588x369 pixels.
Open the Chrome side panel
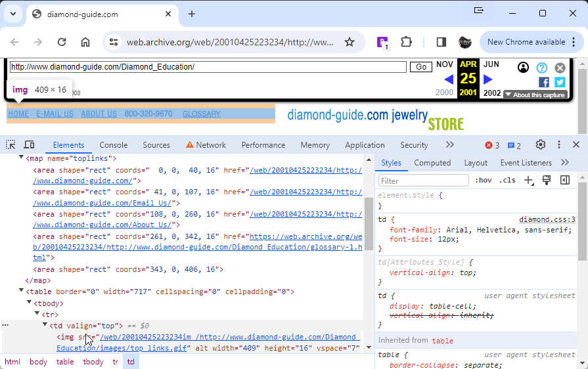click(441, 42)
